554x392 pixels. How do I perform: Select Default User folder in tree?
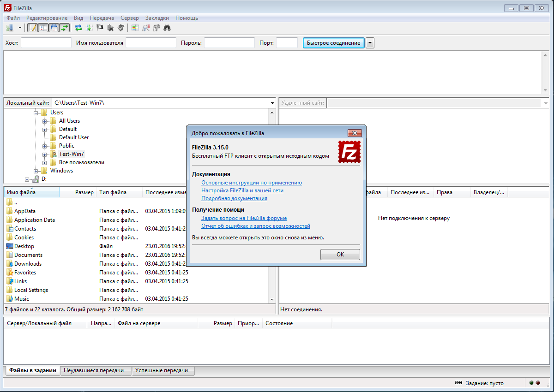[74, 137]
